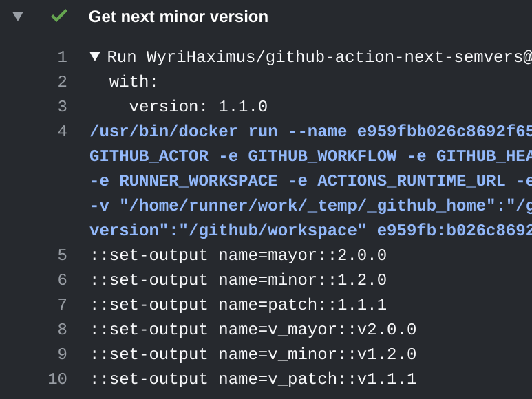This screenshot has width=532, height=399.
Task: Click the 'with:' log line
Action: [134, 82]
